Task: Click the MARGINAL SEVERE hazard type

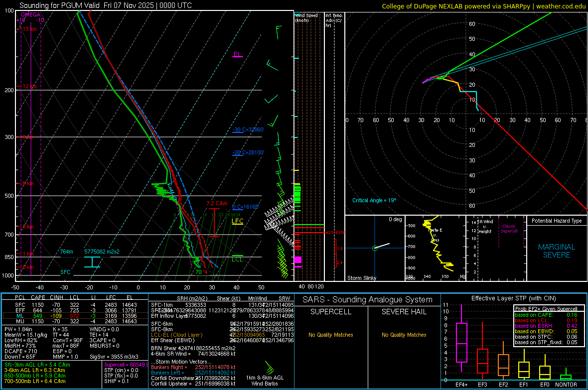Action: 557,251
